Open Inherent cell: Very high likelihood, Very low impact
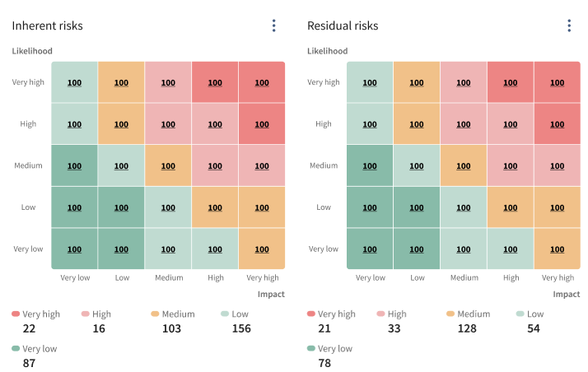Screen dimensions: 588x372 click(x=74, y=82)
